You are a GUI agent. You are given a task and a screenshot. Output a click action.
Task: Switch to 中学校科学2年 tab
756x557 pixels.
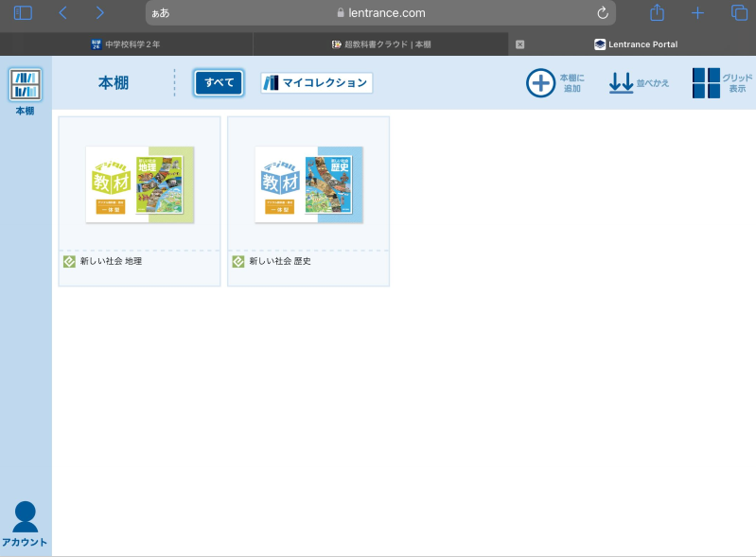pyautogui.click(x=126, y=44)
